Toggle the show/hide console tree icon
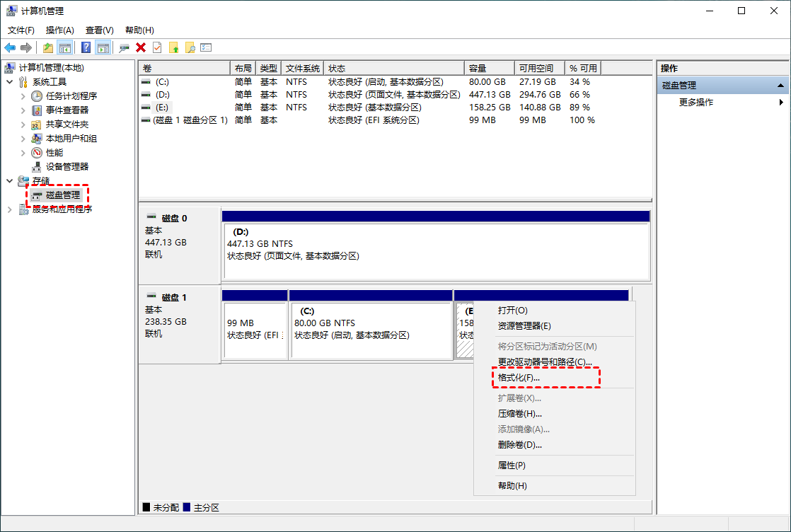This screenshot has width=791, height=532. point(64,48)
